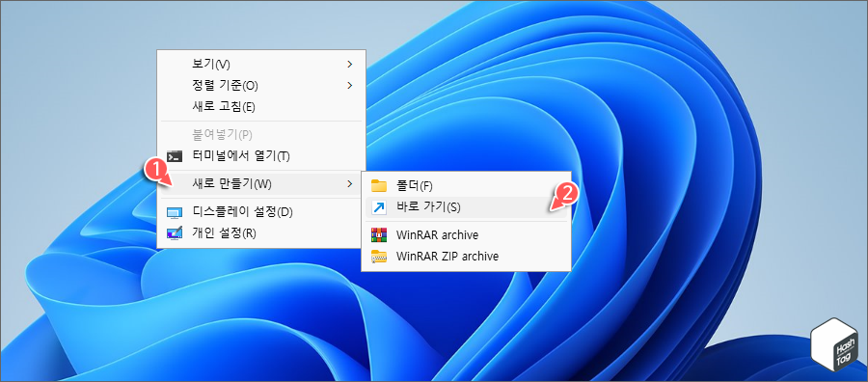Open the 보기(V) submenu

261,65
